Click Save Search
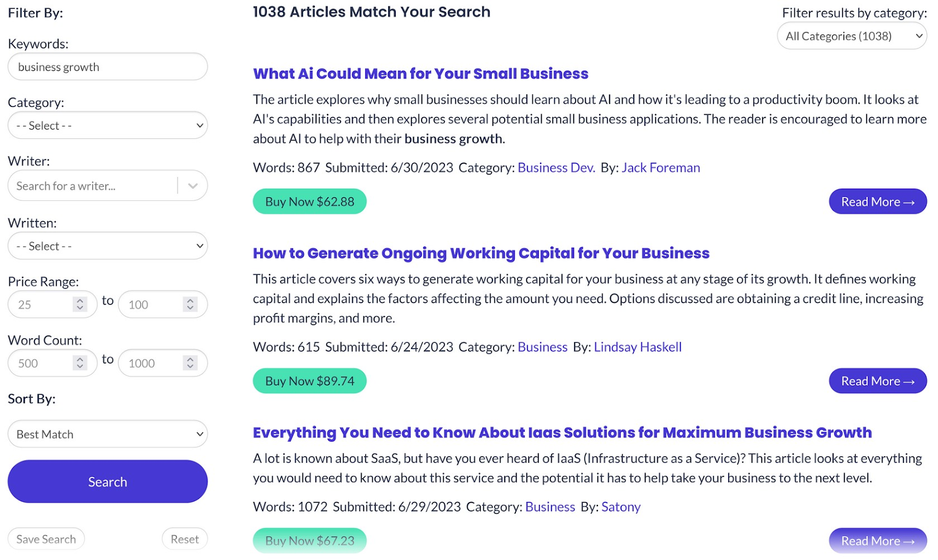 click(46, 538)
